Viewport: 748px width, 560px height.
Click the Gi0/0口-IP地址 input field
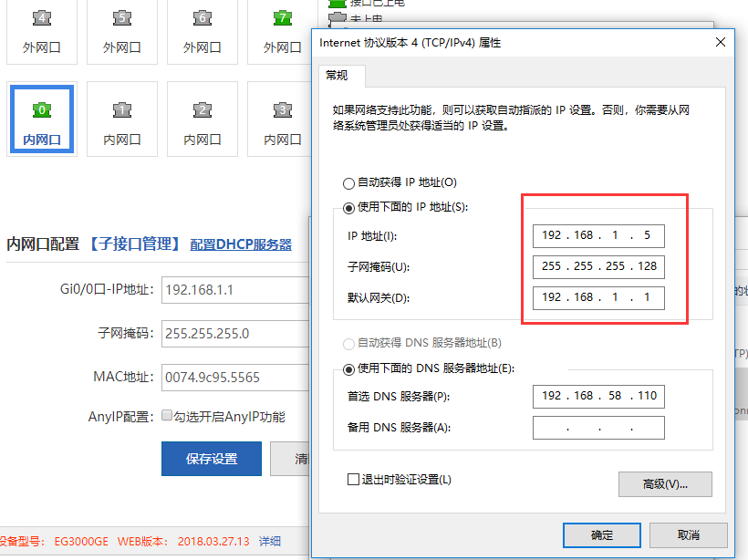pos(234,291)
